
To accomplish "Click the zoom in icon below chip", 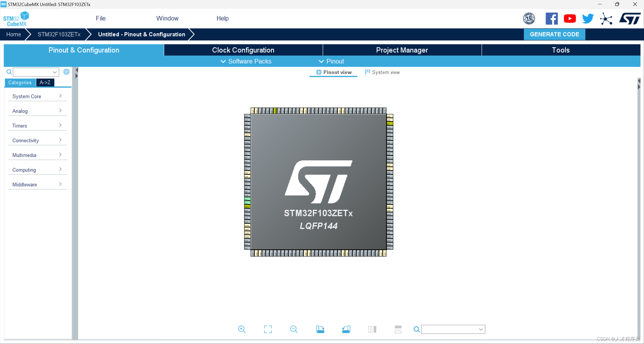I will tap(242, 329).
